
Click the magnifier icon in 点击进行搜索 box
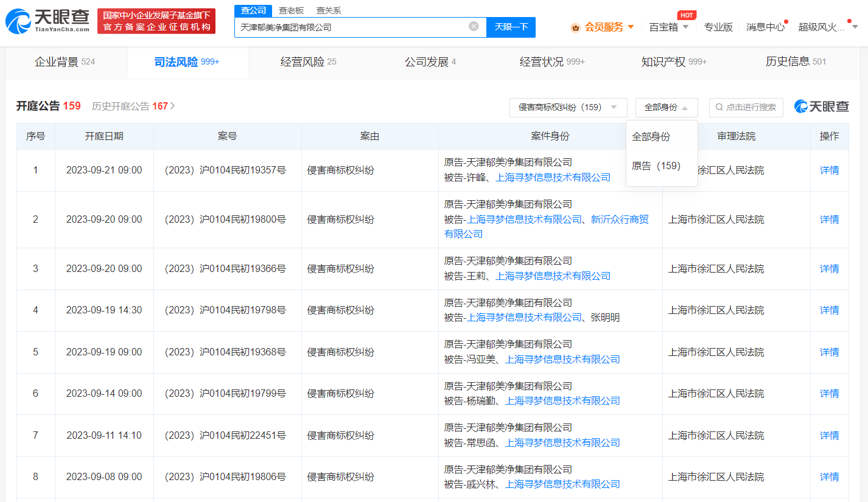[x=719, y=107]
